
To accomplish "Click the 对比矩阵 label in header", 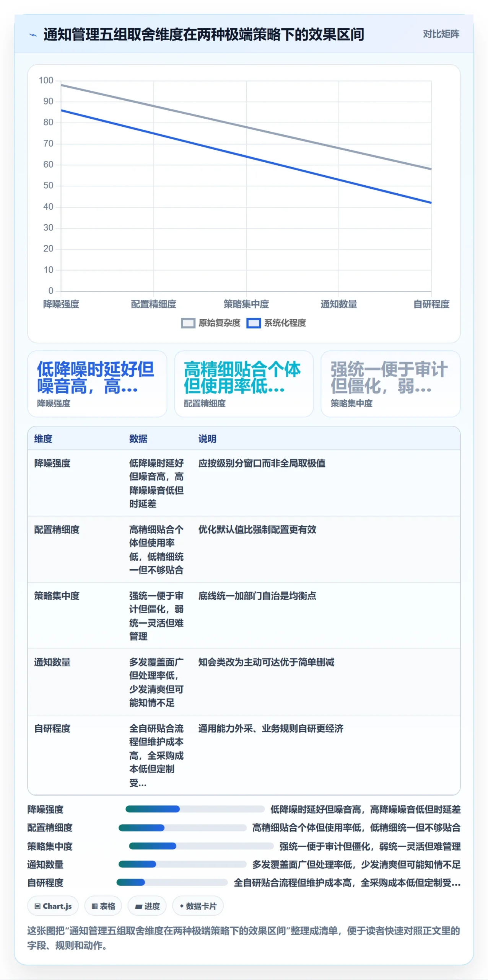I will 441,34.
